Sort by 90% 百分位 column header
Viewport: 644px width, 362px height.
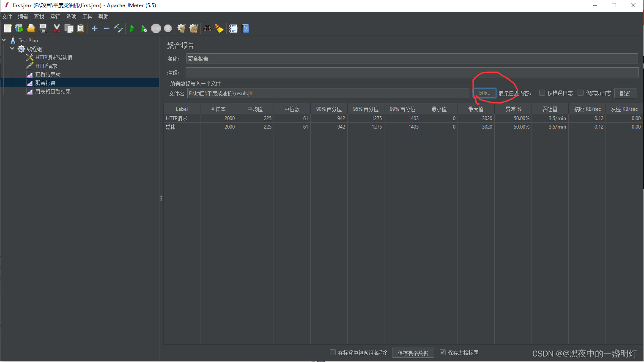coord(329,109)
